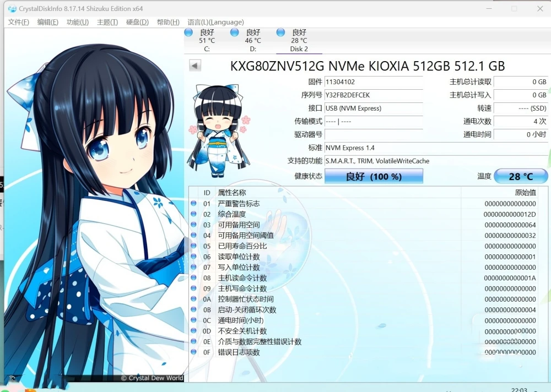
Task: Click the previous disk arrow button
Action: coord(195,66)
